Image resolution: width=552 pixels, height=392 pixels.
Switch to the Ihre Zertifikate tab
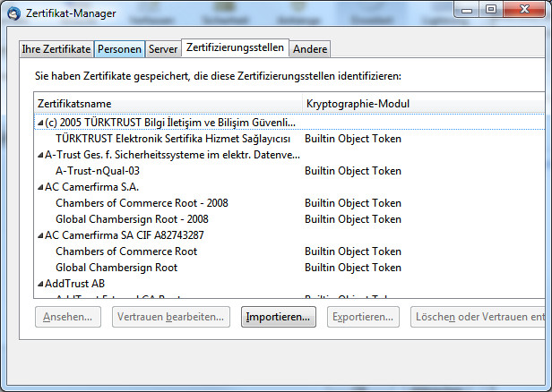pyautogui.click(x=56, y=49)
